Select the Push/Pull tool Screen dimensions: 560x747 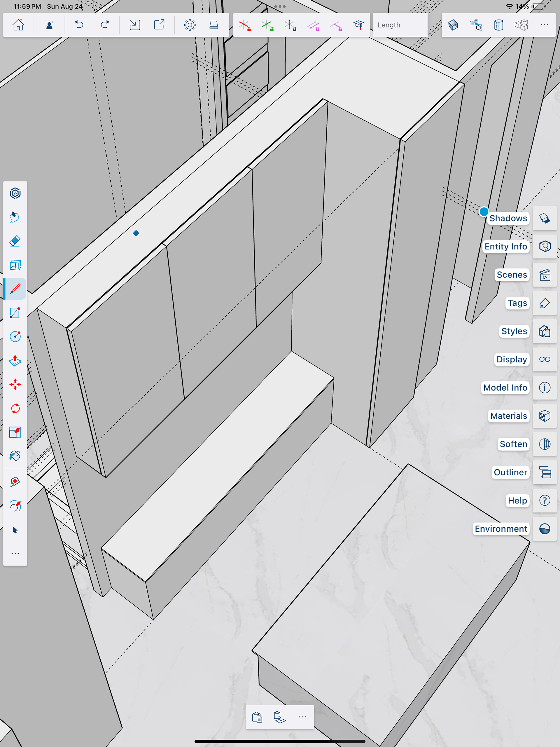pyautogui.click(x=15, y=361)
